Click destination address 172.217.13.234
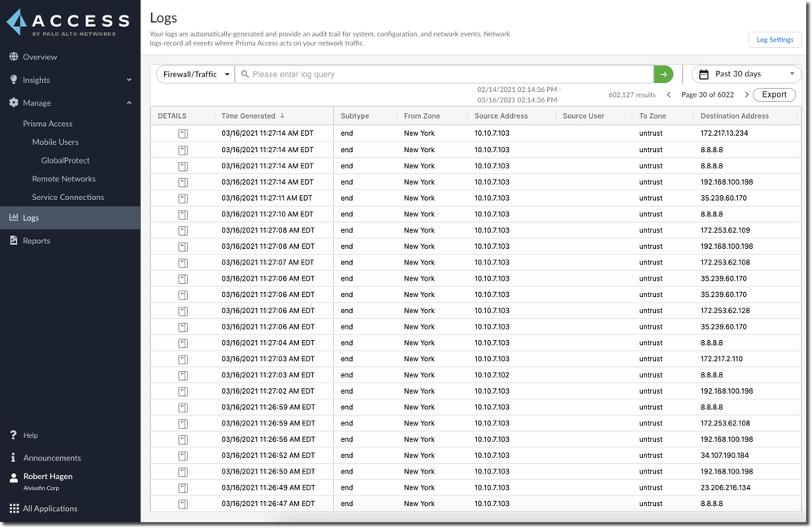The width and height of the screenshot is (812, 528). [724, 133]
